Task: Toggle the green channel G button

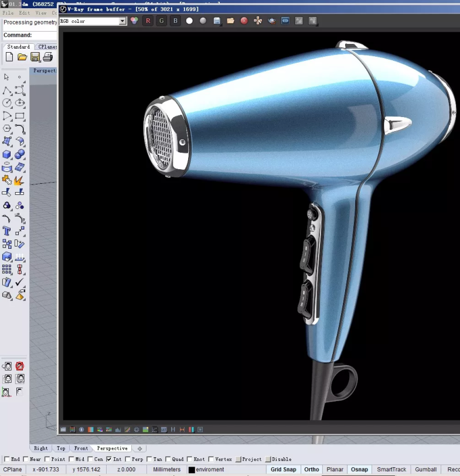Action: [x=162, y=21]
